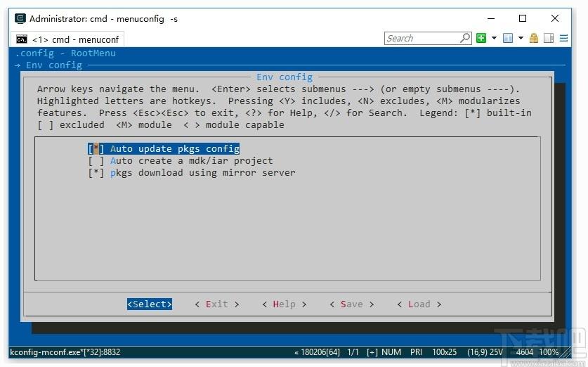588x367 pixels.
Task: Enable Auto create a mdk/iar project
Action: pyautogui.click(x=181, y=160)
